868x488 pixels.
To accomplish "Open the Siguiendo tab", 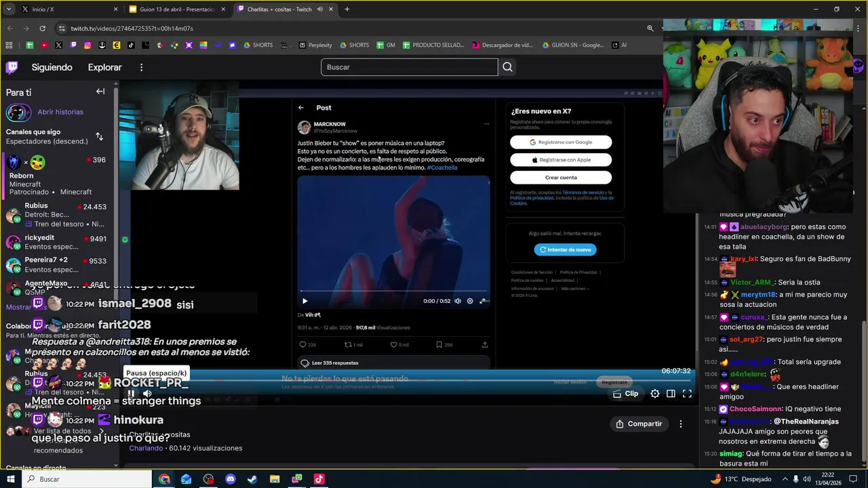I will point(52,67).
